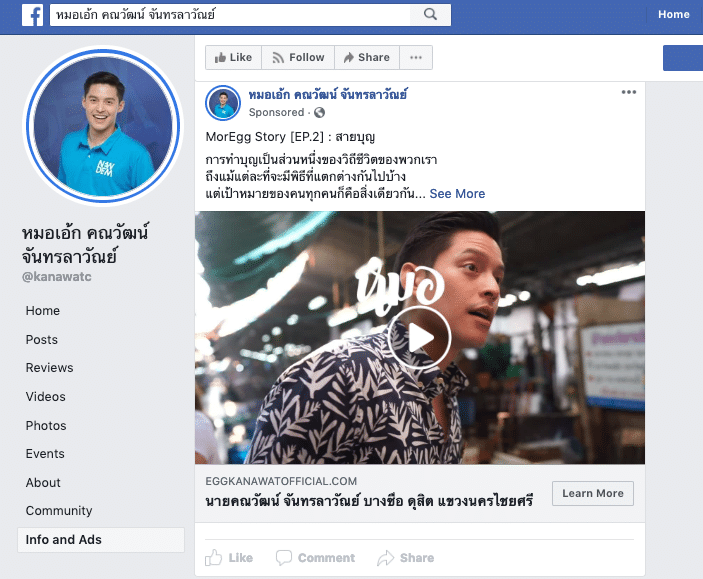703x579 pixels.
Task: Open the post options three-dot menu
Action: click(x=628, y=93)
